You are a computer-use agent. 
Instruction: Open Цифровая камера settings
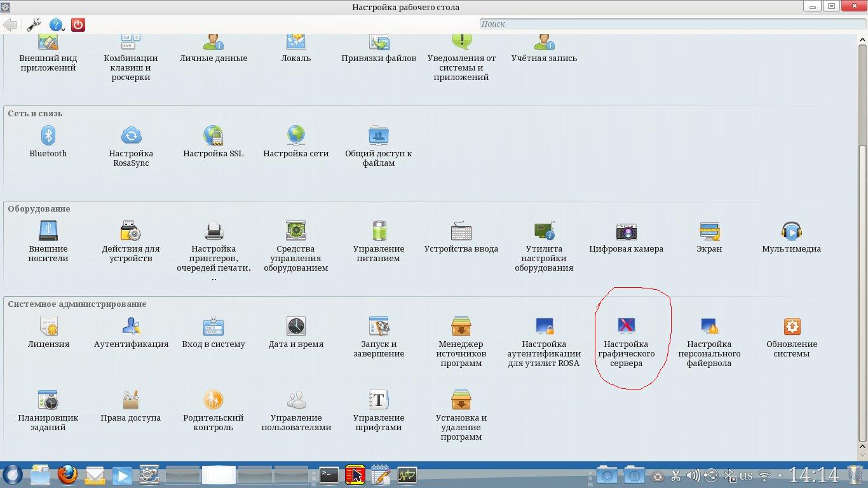(x=627, y=237)
